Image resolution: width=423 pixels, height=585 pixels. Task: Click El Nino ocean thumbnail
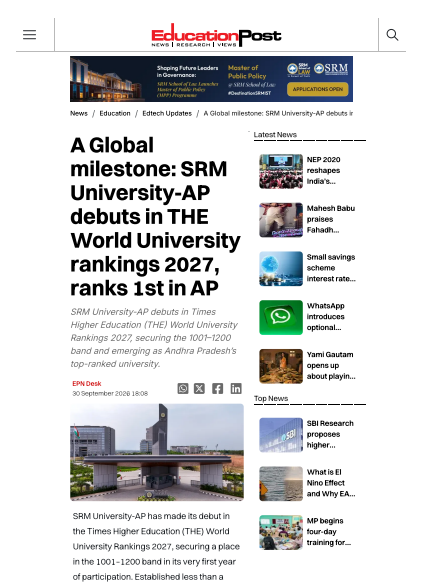(x=281, y=484)
